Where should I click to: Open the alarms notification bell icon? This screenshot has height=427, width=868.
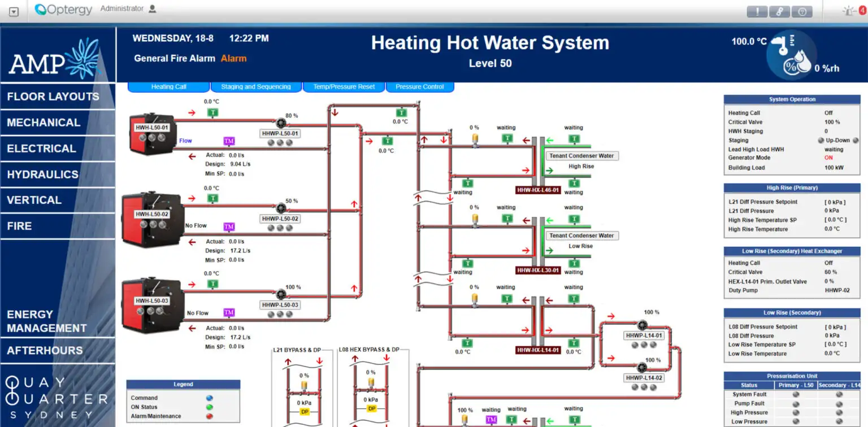tap(849, 10)
